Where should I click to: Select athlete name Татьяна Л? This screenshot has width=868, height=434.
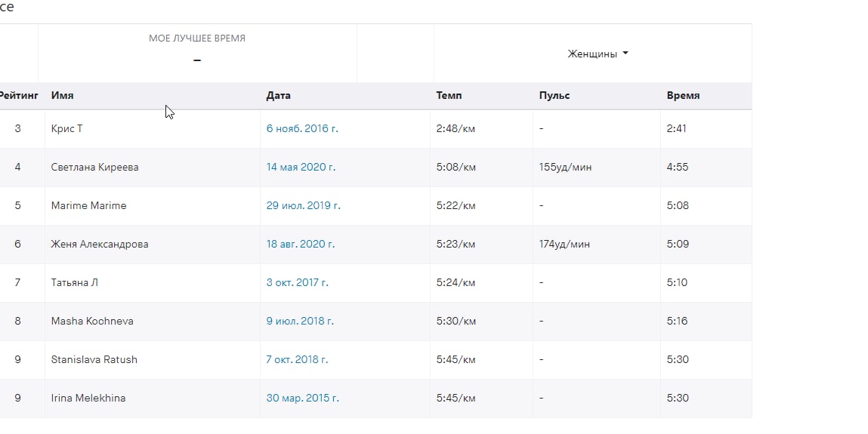[74, 282]
